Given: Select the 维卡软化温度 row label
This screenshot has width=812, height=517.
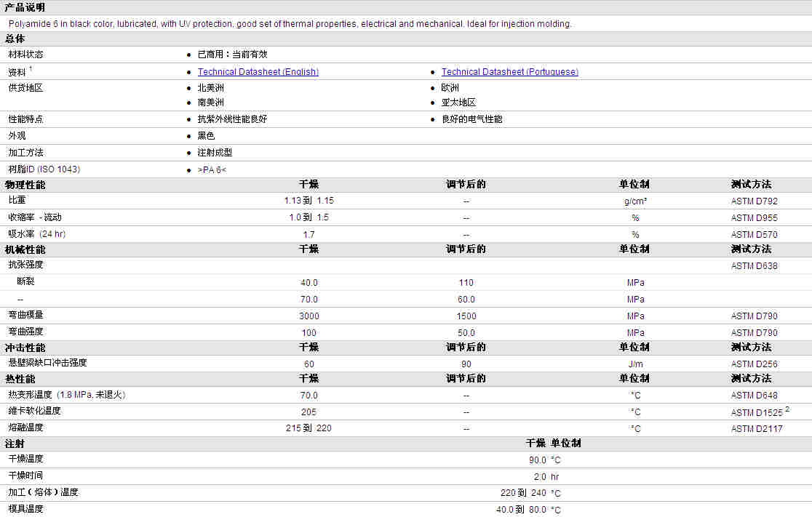Looking at the screenshot, I should [x=34, y=411].
